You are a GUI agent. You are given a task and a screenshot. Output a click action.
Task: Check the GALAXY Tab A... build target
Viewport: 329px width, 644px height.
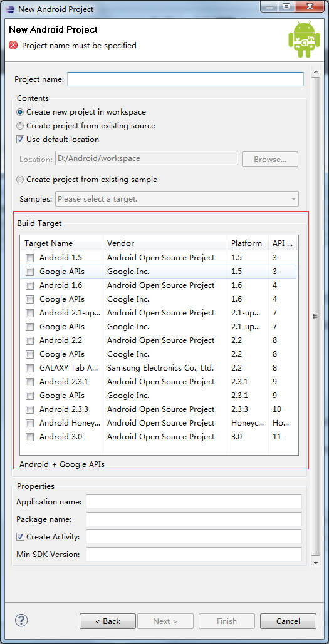tap(29, 368)
